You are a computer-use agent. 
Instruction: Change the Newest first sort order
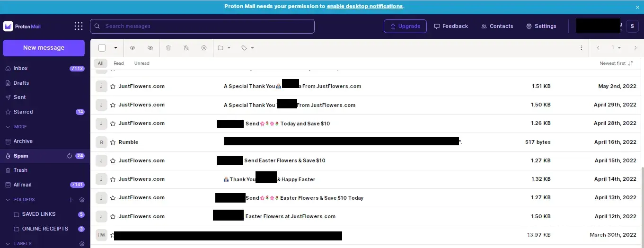(616, 63)
